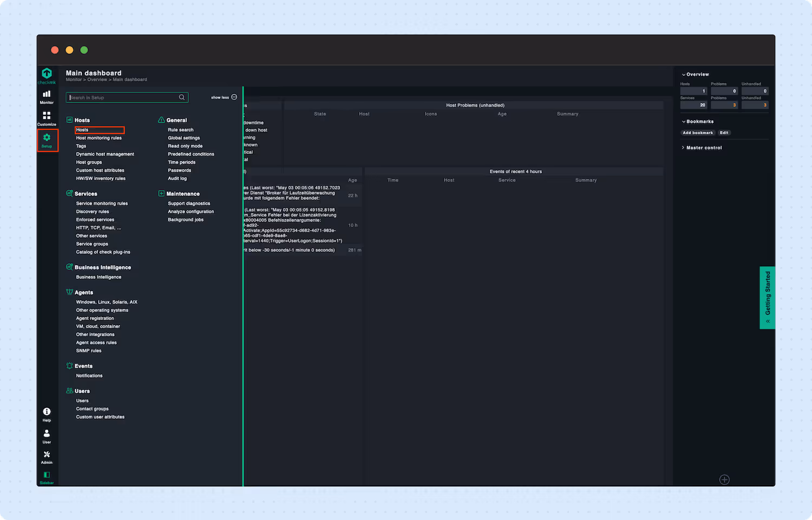Screen dimensions: 812x520
Task: Click the Admin wrench icon
Action: point(47,455)
